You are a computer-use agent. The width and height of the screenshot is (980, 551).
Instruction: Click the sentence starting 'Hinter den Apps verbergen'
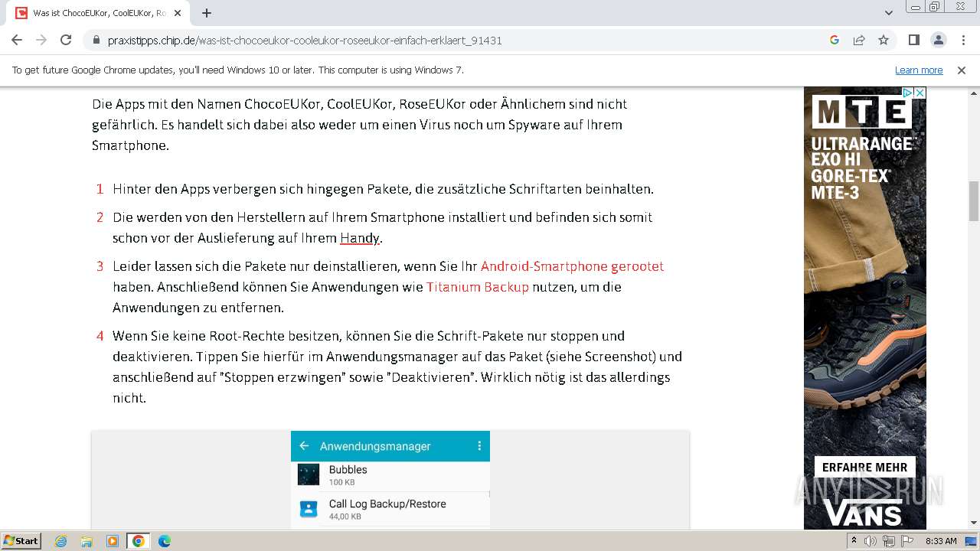[383, 189]
